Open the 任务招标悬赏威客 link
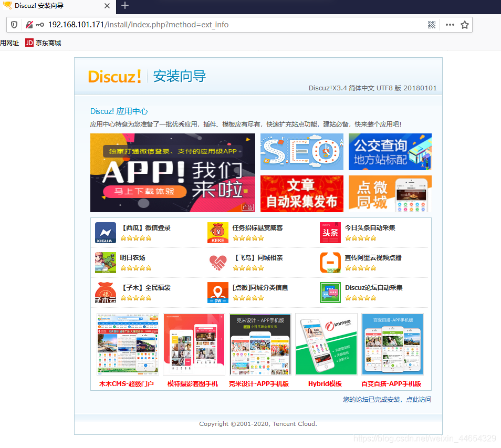501x448 pixels. pyautogui.click(x=257, y=228)
